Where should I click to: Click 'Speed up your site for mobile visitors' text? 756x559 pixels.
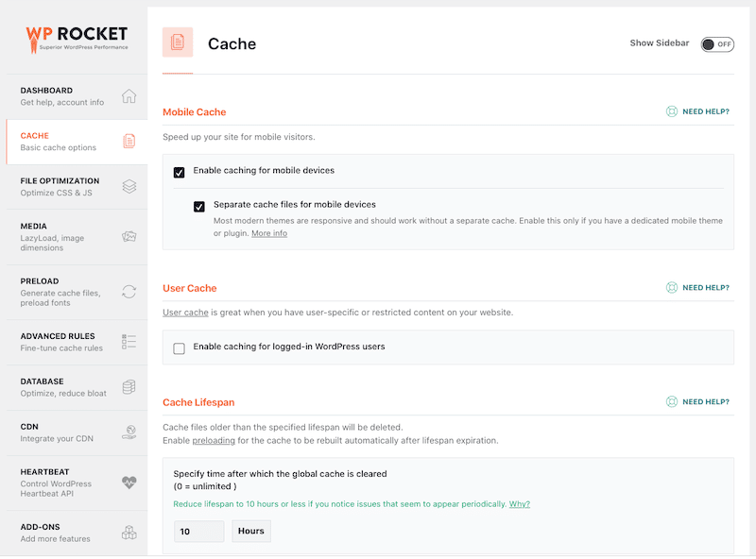click(239, 137)
